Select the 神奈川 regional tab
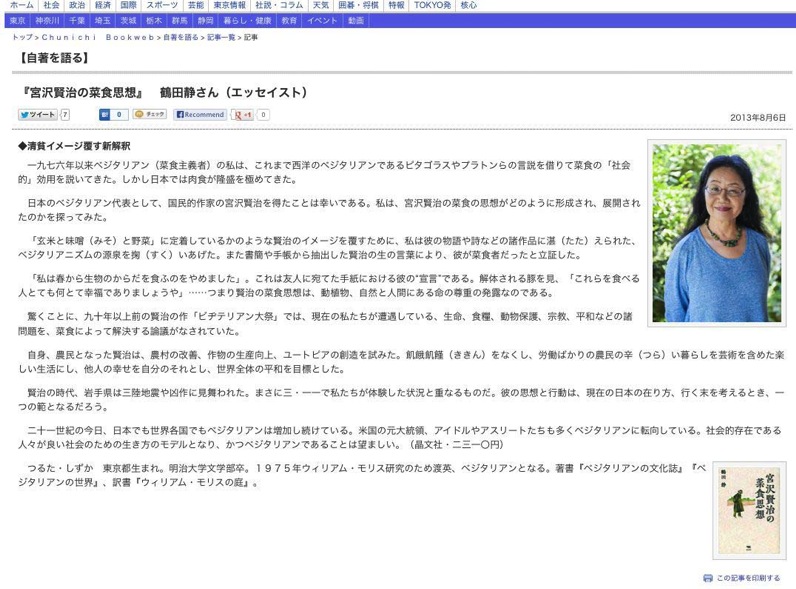The width and height of the screenshot is (796, 589). [x=47, y=21]
